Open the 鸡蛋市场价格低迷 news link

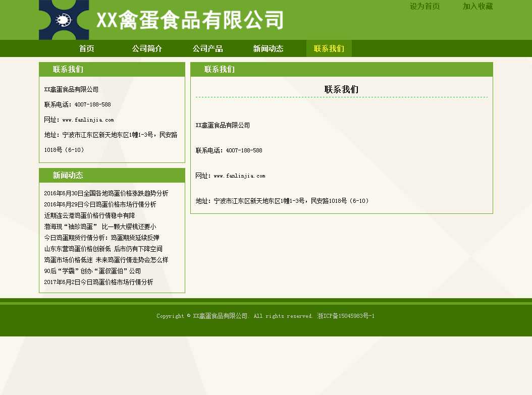coord(106,260)
